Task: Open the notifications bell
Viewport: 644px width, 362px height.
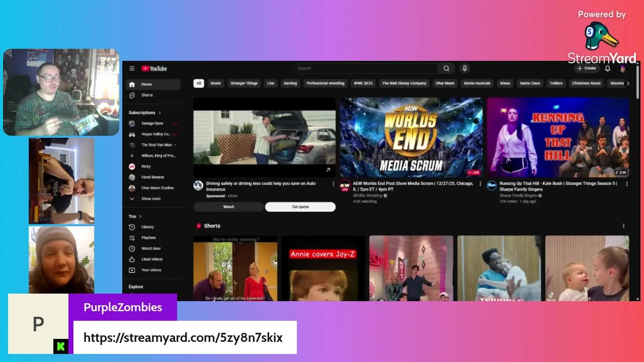Action: coord(607,68)
